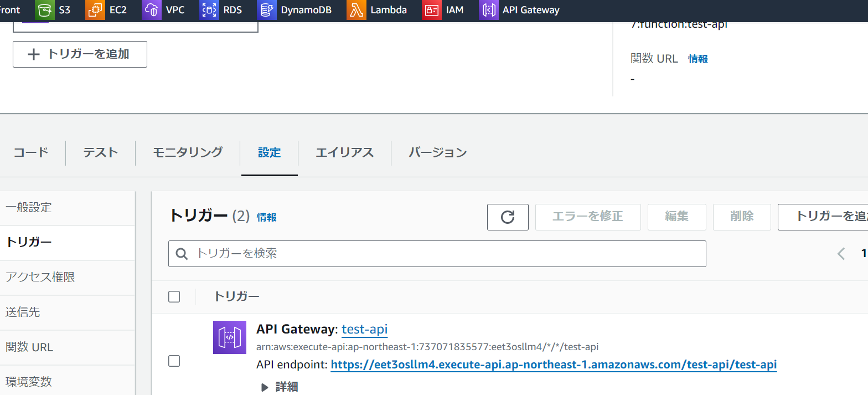Click the execute-api ARN text
This screenshot has width=868, height=395.
pyautogui.click(x=427, y=347)
